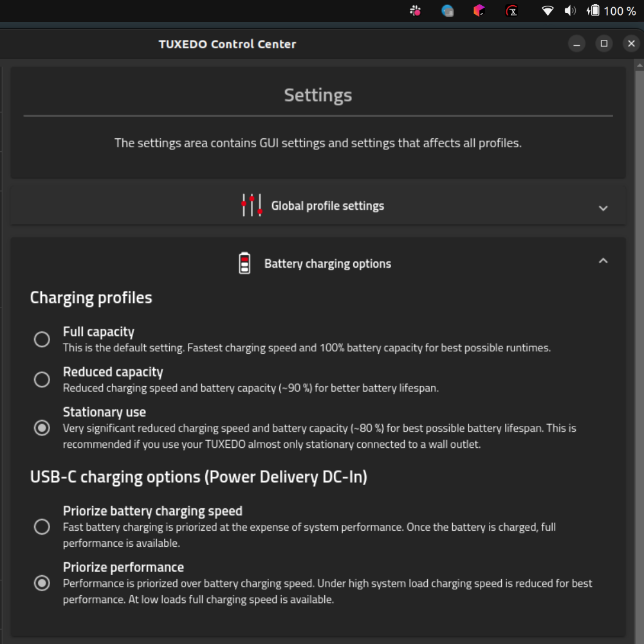Select the Reduced capacity charging profile

pos(42,380)
